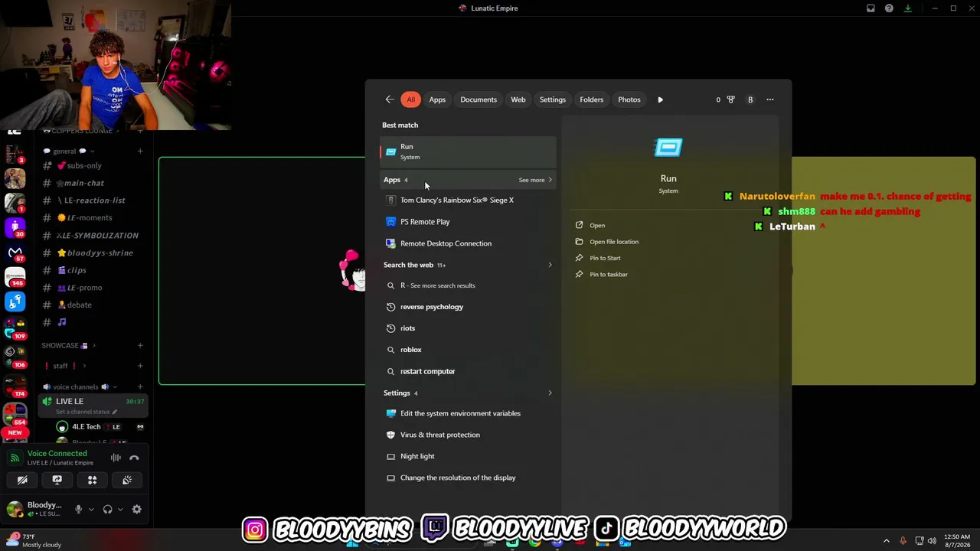The width and height of the screenshot is (980, 551).
Task: Click the large Run app icon
Action: (668, 147)
